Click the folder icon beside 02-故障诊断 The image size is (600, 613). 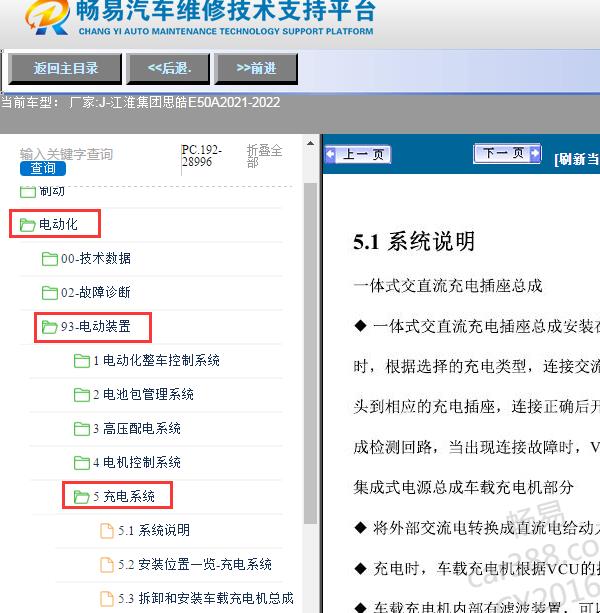pyautogui.click(x=50, y=293)
